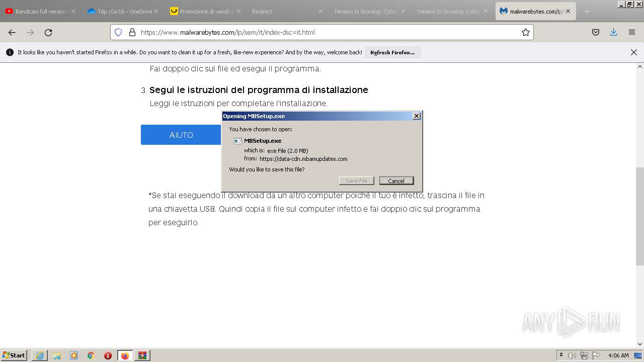Open the network tray icon
644x362 pixels.
[x=584, y=355]
